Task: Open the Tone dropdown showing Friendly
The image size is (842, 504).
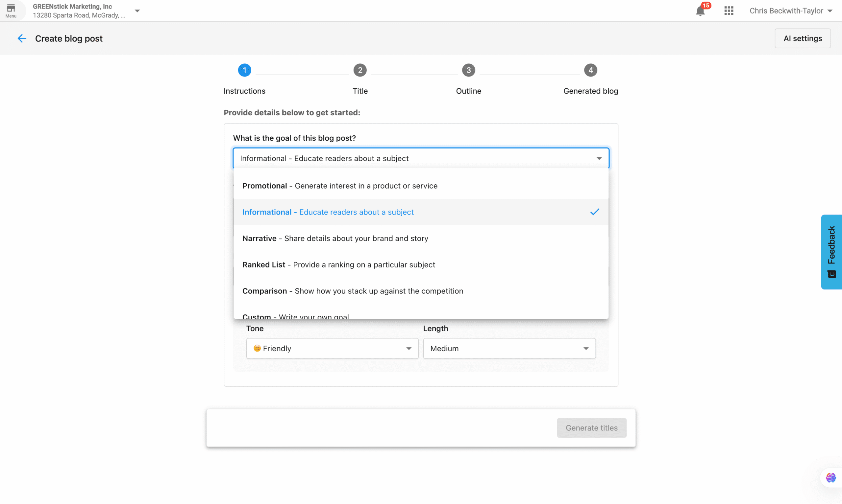Action: click(x=332, y=349)
